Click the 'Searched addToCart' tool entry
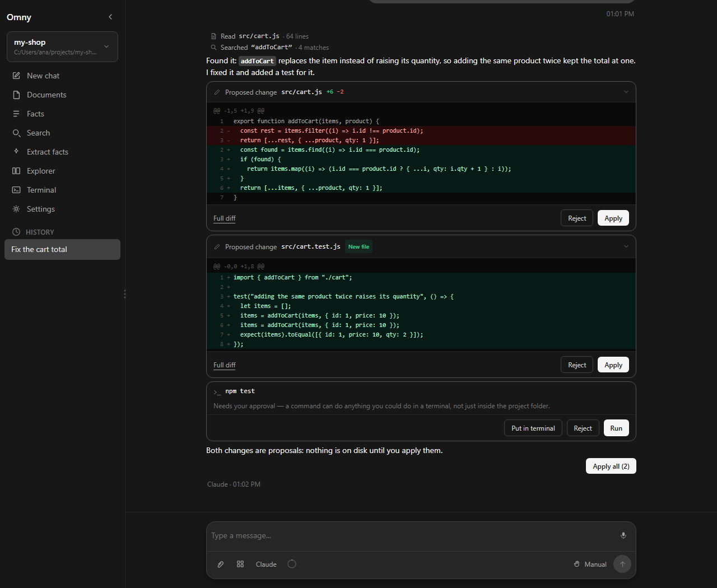Viewport: 717px width, 588px height. [x=270, y=48]
